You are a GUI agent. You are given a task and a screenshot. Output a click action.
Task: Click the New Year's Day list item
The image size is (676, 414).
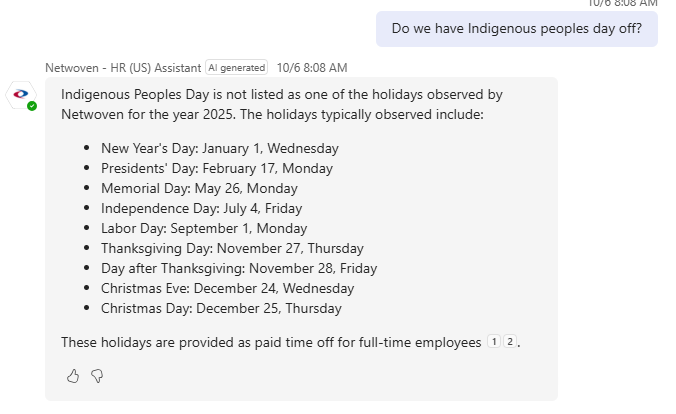(x=219, y=148)
